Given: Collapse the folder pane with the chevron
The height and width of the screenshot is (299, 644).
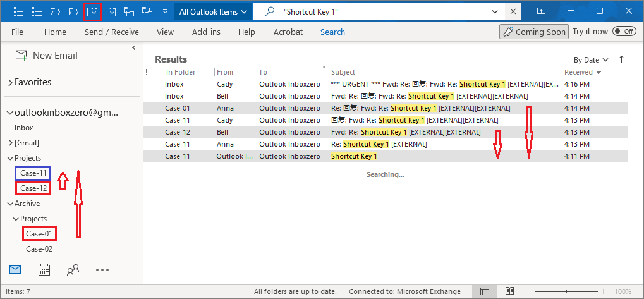Looking at the screenshot, I should [134, 48].
